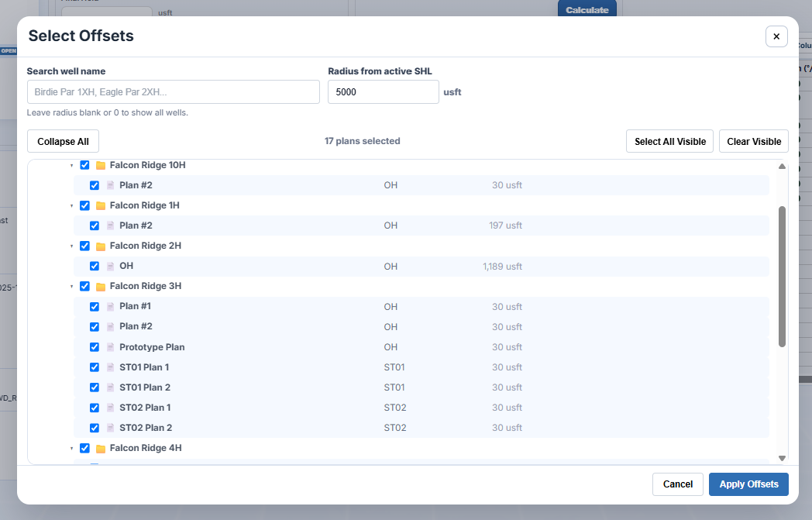Toggle the Plan #1 checkbox under Falcon Ridge 3H
Screen dimensions: 812x520
(95, 307)
